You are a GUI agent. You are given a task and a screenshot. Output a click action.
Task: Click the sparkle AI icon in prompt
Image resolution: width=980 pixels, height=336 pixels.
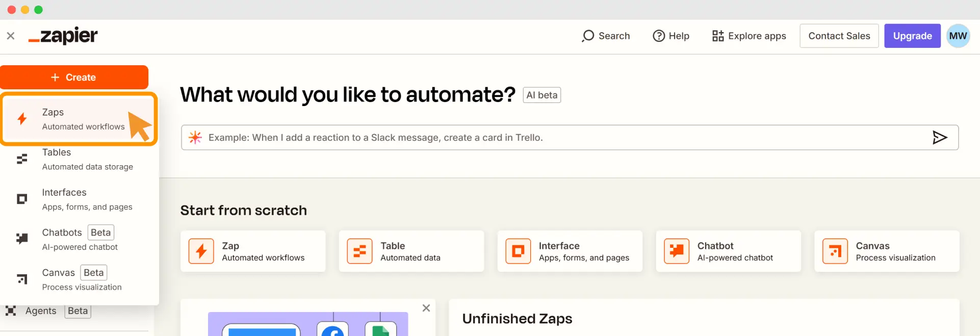[x=195, y=137]
